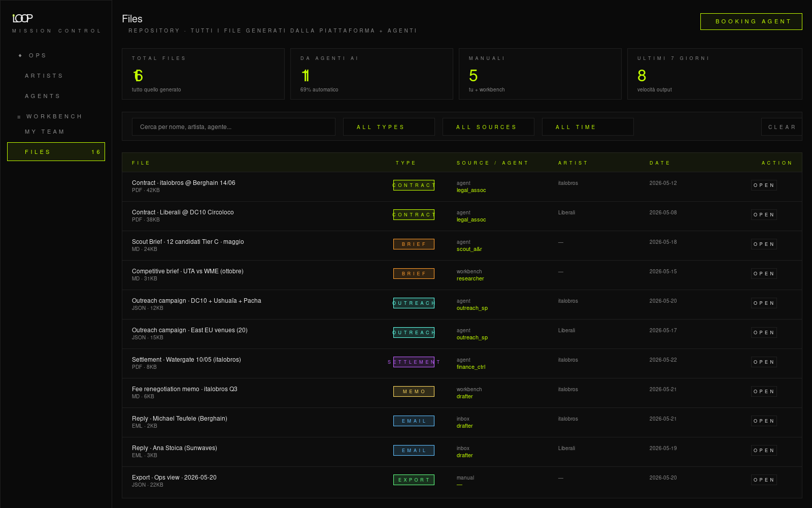Click the FILE column header

click(141, 163)
